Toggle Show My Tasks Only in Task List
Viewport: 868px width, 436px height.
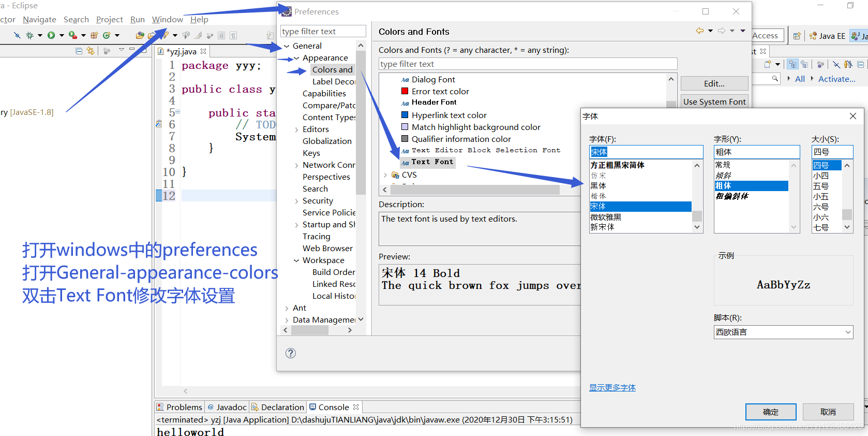(848, 64)
